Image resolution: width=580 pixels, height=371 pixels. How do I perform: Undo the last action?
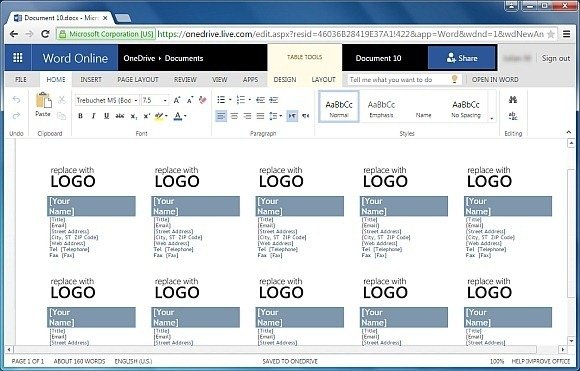click(16, 100)
